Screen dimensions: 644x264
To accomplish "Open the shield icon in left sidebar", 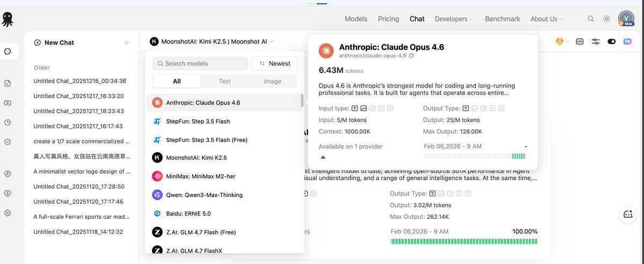I will [8, 142].
